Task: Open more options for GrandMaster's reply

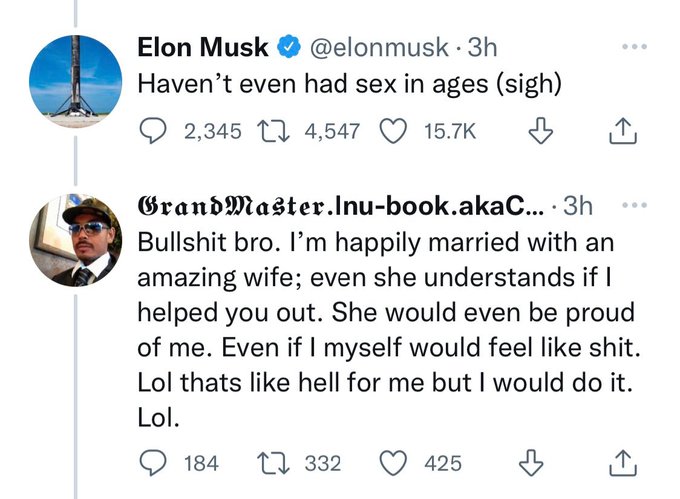Action: [x=634, y=205]
